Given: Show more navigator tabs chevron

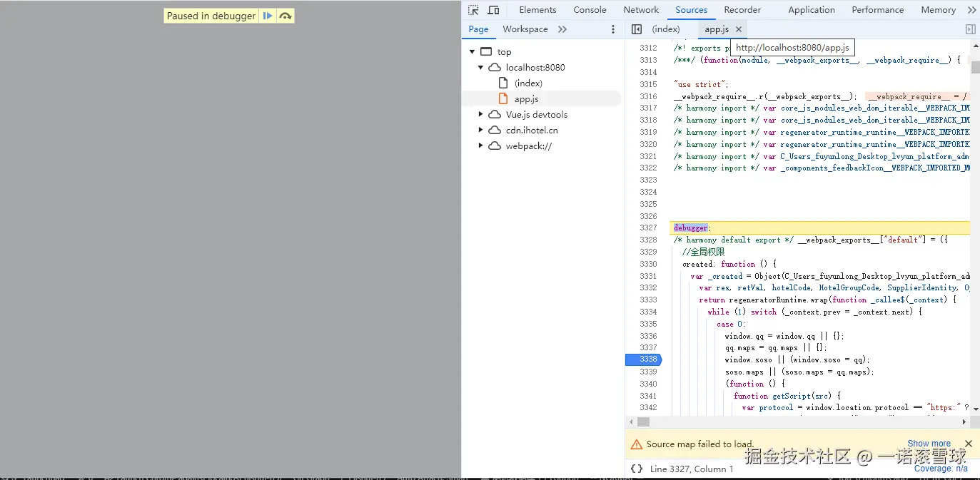Looking at the screenshot, I should coord(562,29).
